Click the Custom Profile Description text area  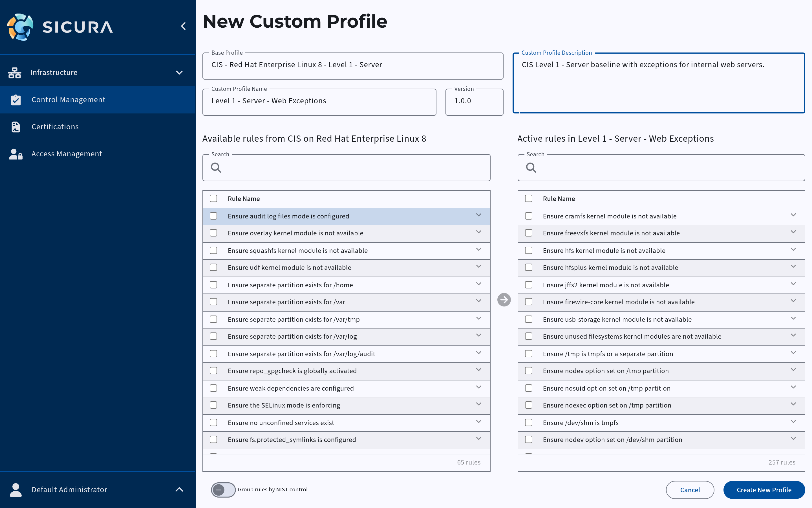point(659,83)
